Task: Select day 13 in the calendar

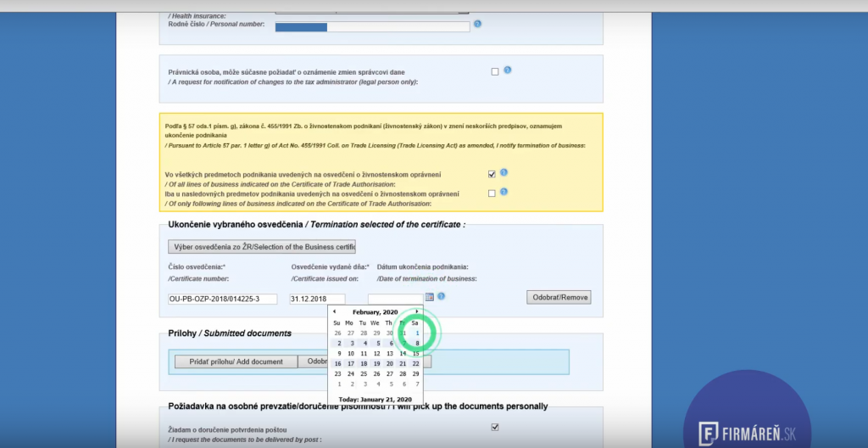Action: pyautogui.click(x=390, y=353)
